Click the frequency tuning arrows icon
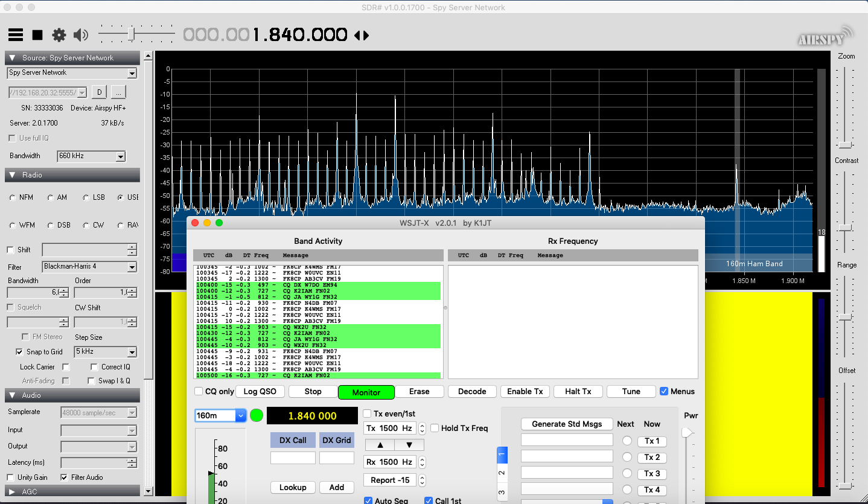868x504 pixels. [362, 36]
